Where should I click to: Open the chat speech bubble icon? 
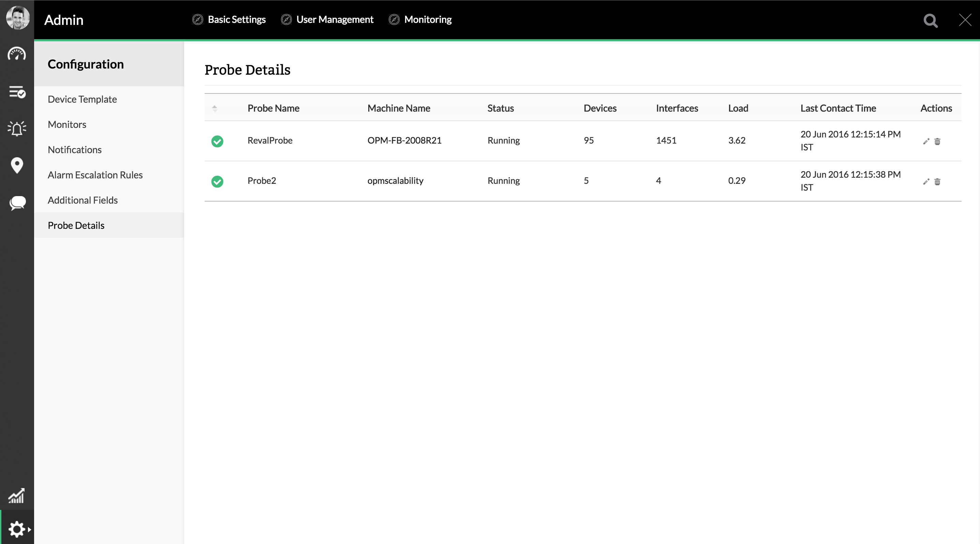click(x=17, y=203)
